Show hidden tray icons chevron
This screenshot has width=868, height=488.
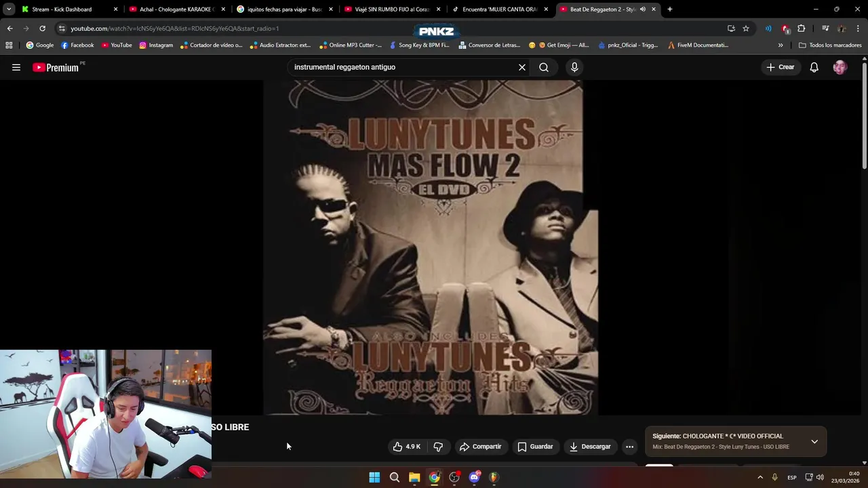(759, 477)
